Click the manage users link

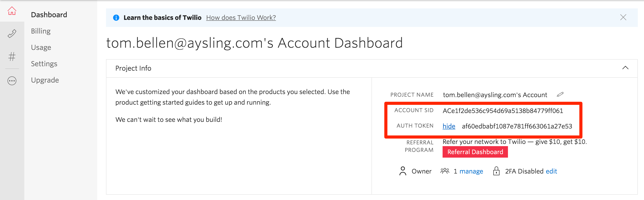tap(471, 171)
